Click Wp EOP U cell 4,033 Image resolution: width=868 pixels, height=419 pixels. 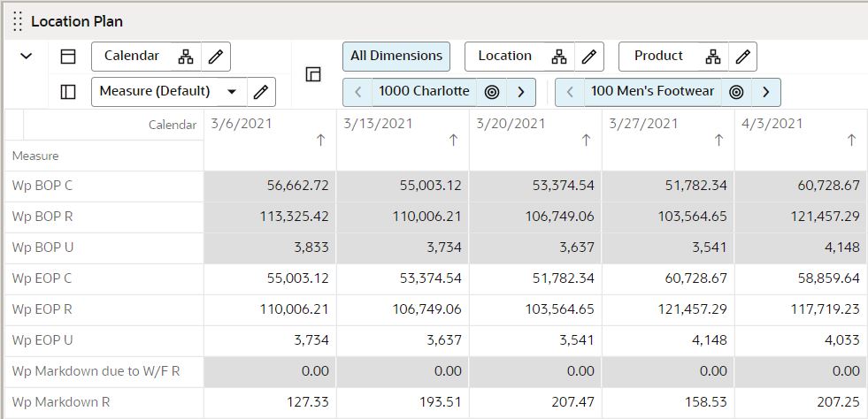coord(801,340)
